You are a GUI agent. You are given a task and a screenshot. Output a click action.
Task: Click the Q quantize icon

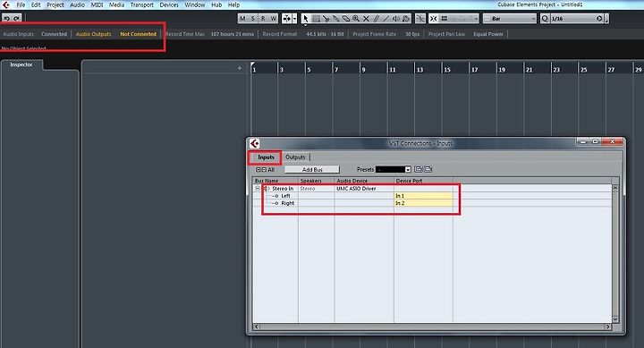[x=545, y=19]
